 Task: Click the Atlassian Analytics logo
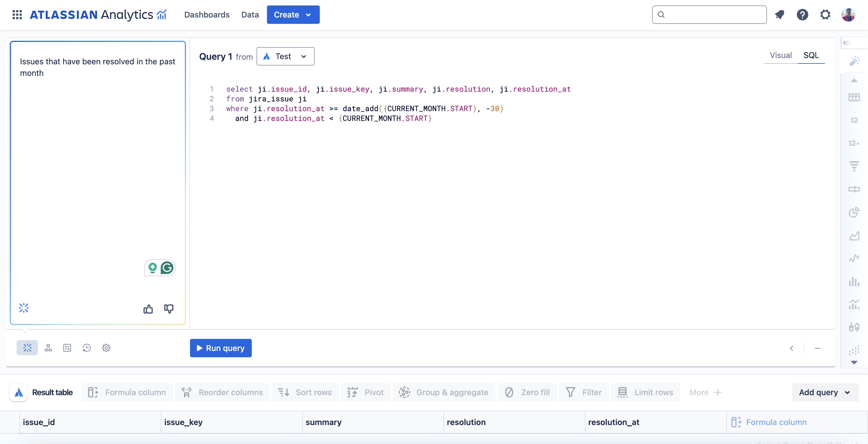[x=98, y=14]
